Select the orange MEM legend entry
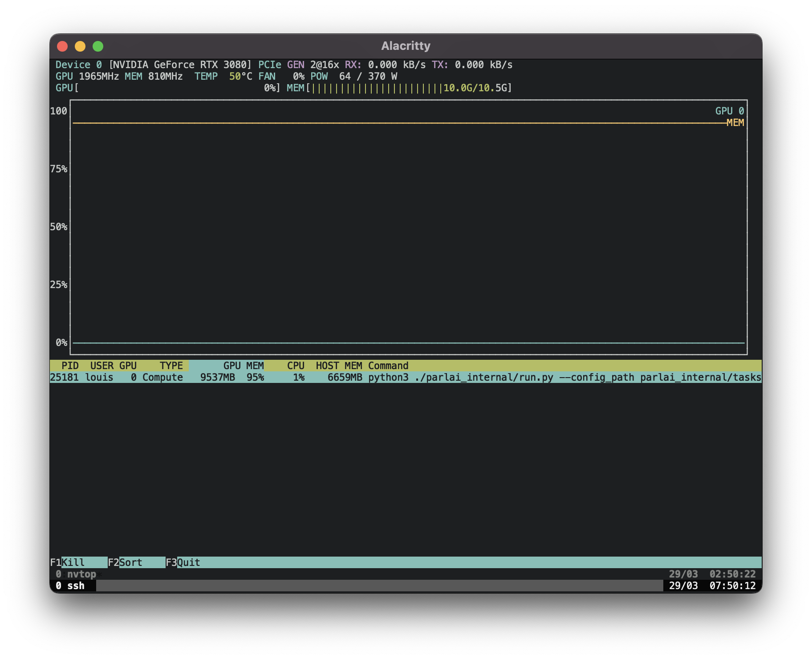812x659 pixels. (x=735, y=123)
